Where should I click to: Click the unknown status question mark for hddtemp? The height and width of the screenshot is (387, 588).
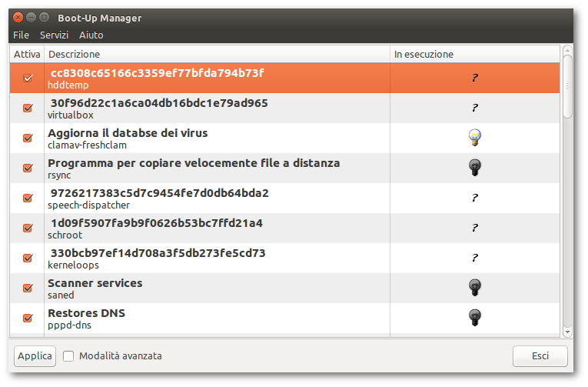475,78
